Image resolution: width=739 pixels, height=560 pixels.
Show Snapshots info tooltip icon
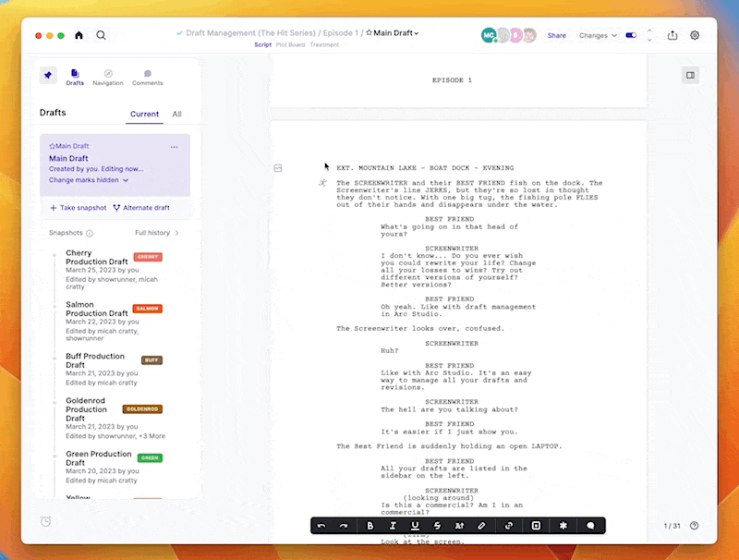point(90,233)
